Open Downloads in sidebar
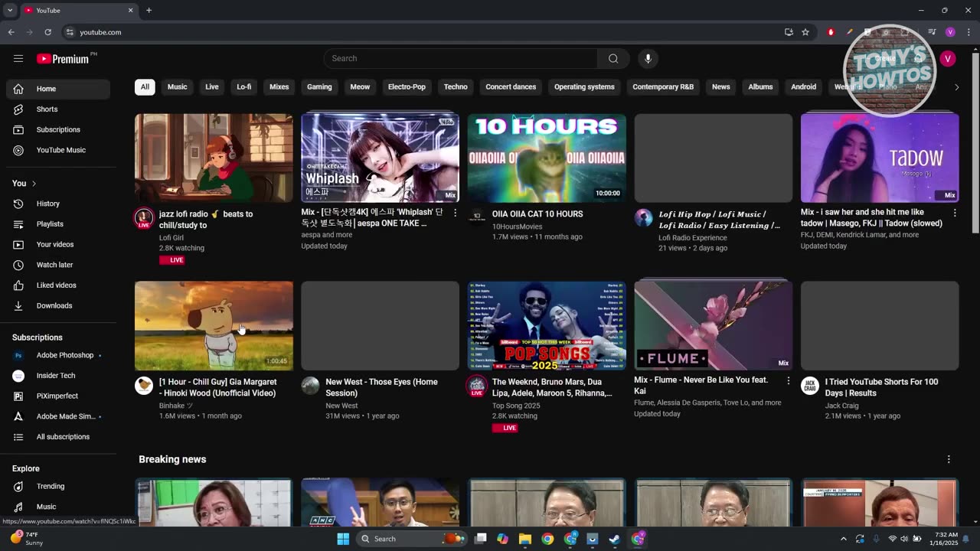This screenshot has height=551, width=980. 58,305
